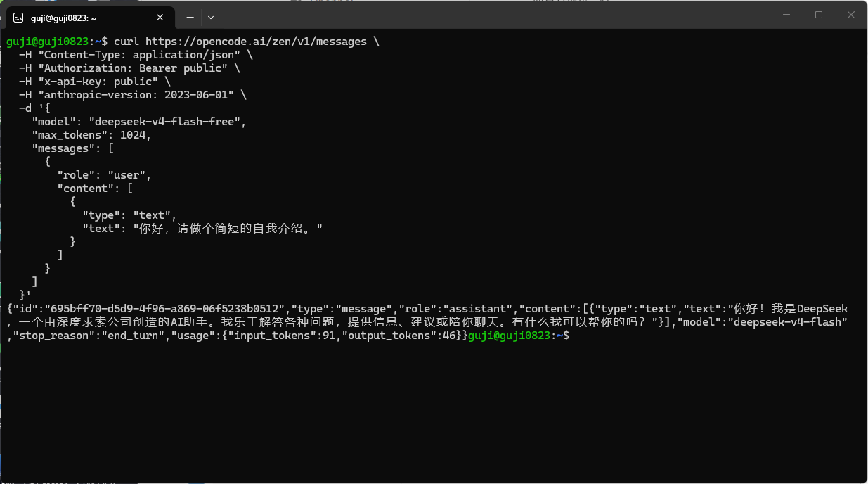Click the anthropic-version header line
The height and width of the screenshot is (484, 868).
133,95
